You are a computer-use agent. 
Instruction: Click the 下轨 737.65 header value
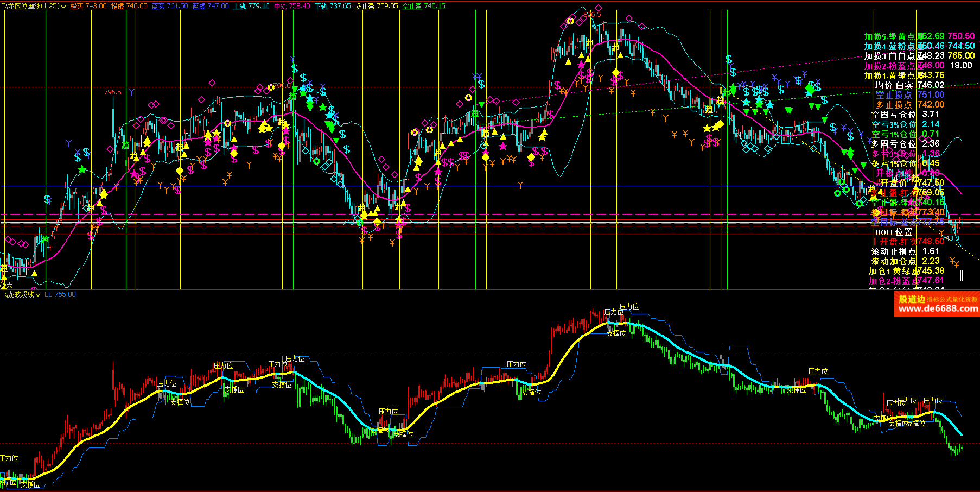click(333, 6)
